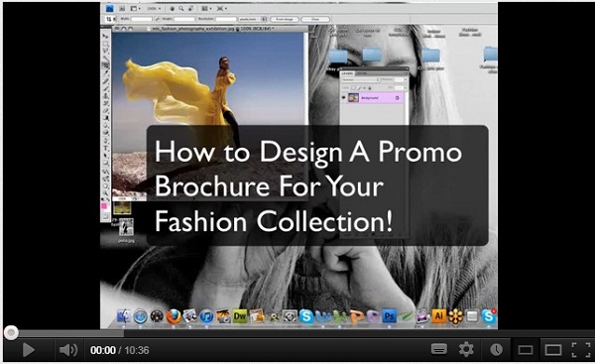This screenshot has width=595, height=364.
Task: Click the crop Height input field
Action: [184, 19]
